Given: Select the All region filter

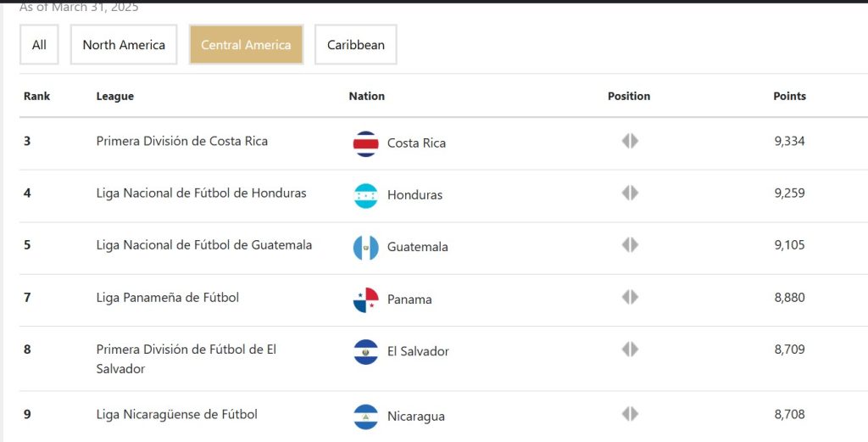Looking at the screenshot, I should click(39, 44).
